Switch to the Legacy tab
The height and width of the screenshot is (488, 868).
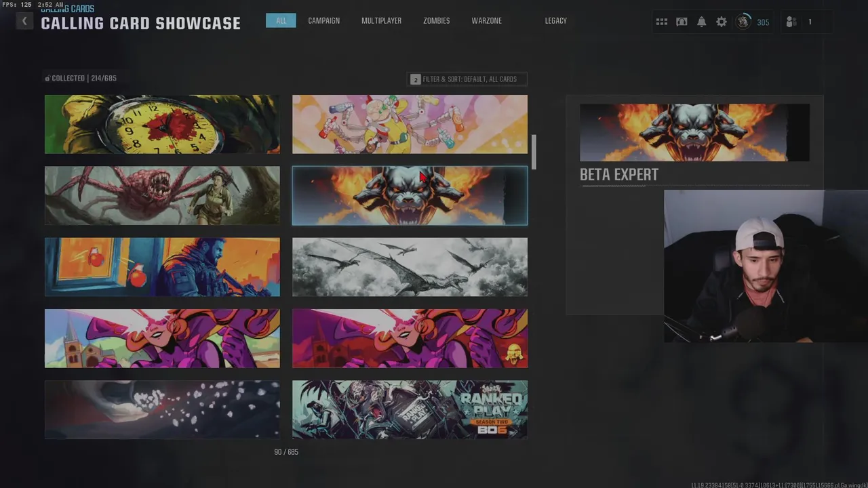(x=556, y=20)
